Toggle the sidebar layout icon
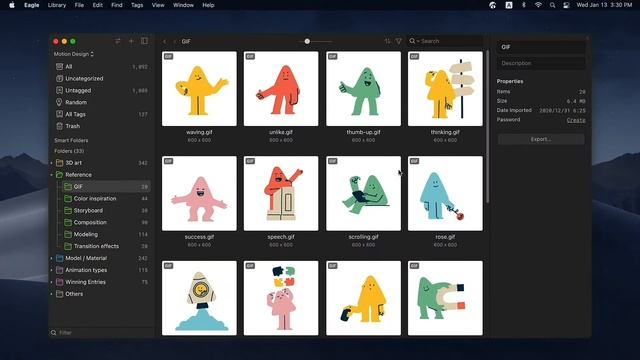Viewport: 640px width, 360px height. click(x=144, y=41)
